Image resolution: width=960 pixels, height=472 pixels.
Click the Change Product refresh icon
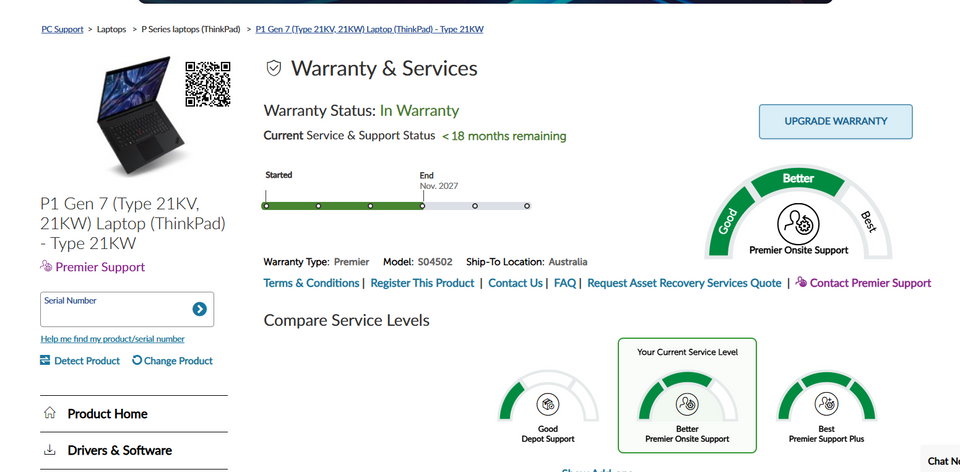point(137,360)
